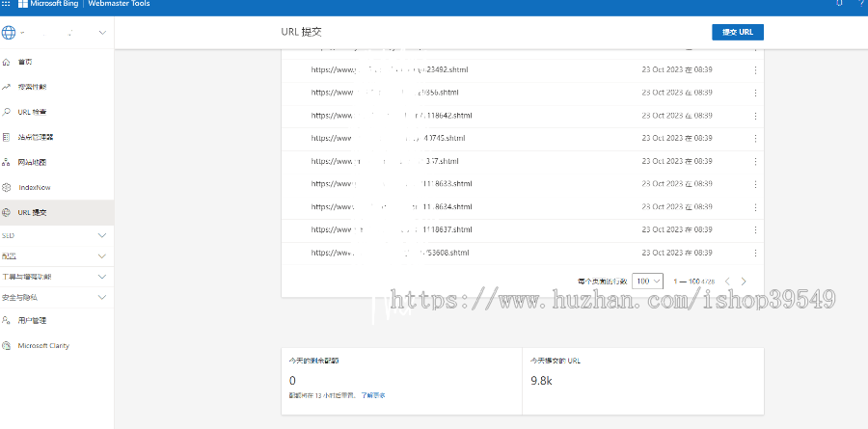
Task: Expand the 安全与隐私 section
Action: pyautogui.click(x=102, y=297)
